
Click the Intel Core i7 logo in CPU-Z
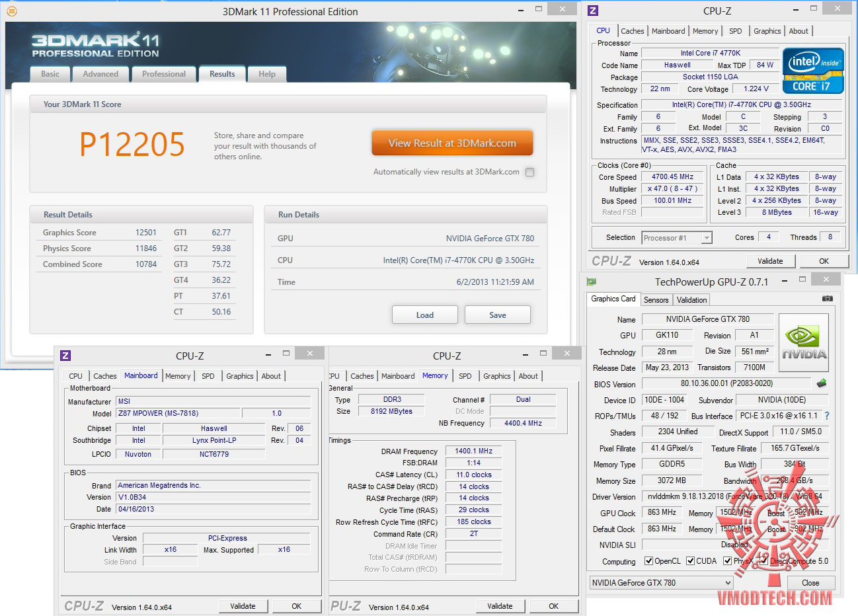[813, 71]
